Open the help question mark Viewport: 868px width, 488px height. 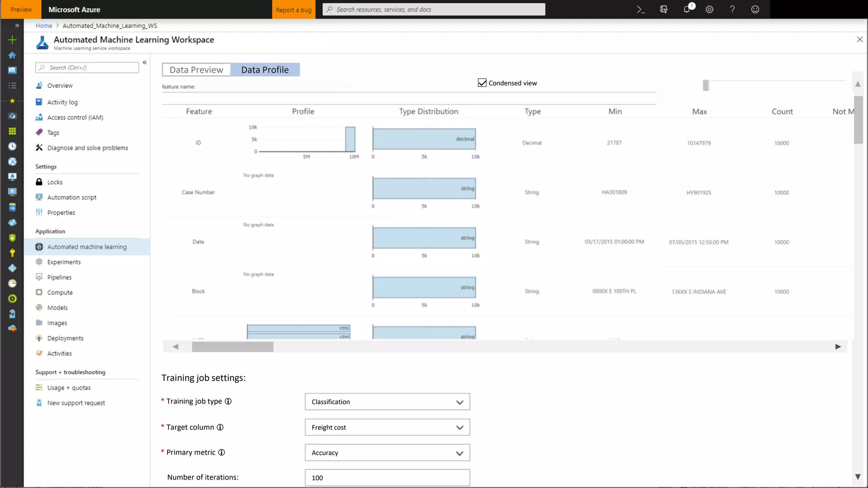pos(732,9)
